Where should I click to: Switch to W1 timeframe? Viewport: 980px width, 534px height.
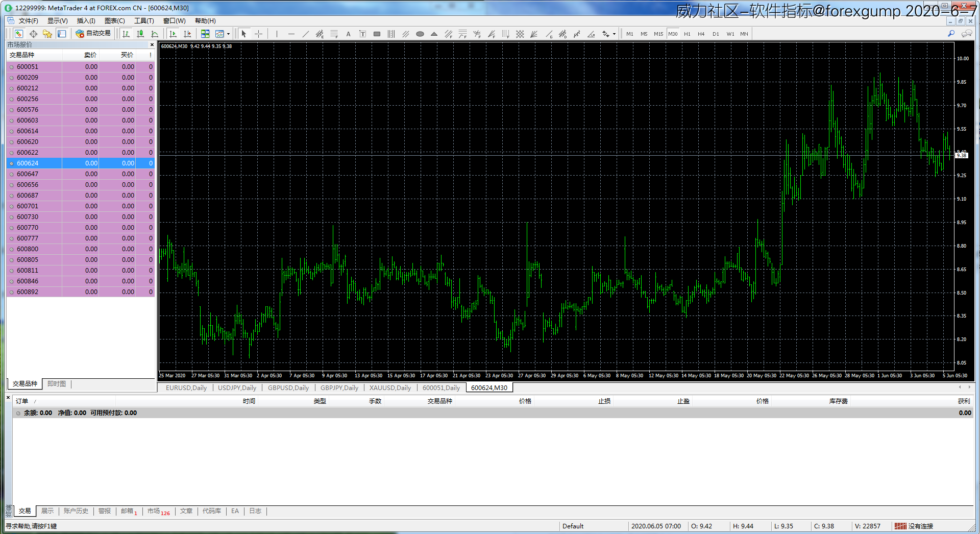tap(730, 34)
